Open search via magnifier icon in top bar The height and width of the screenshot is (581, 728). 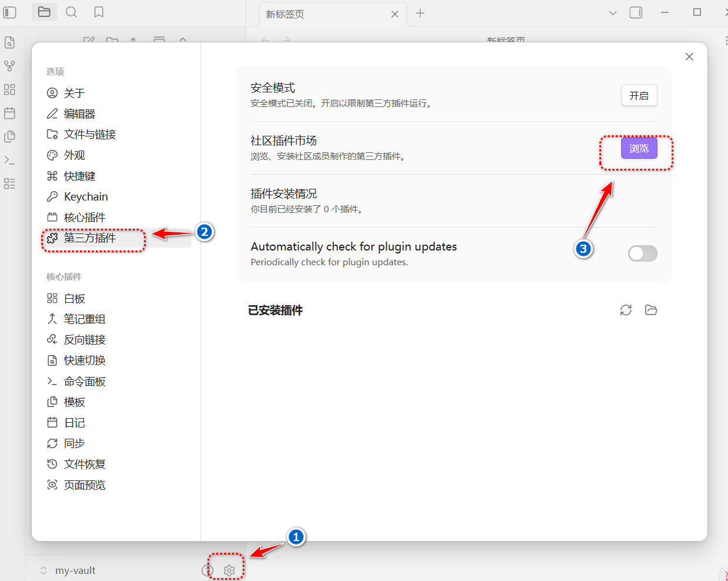[71, 12]
